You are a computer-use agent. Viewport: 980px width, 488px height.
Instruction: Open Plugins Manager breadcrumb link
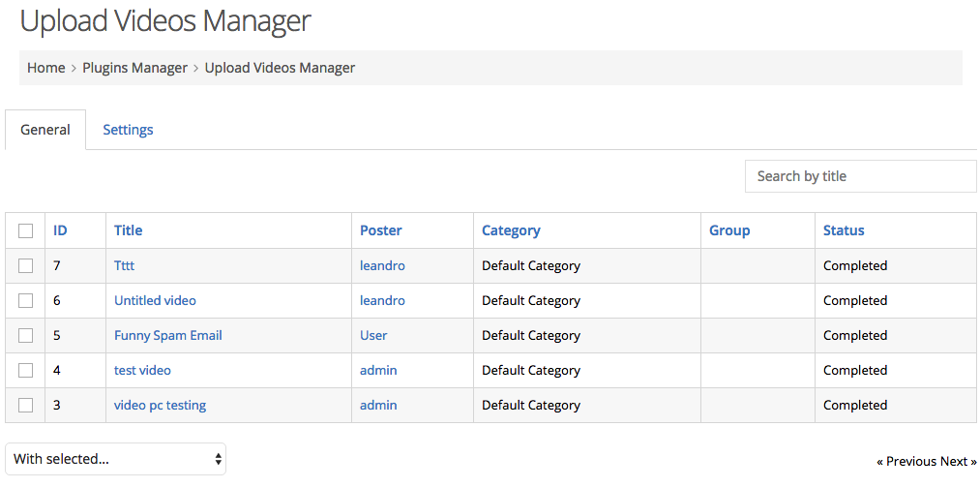click(x=135, y=68)
